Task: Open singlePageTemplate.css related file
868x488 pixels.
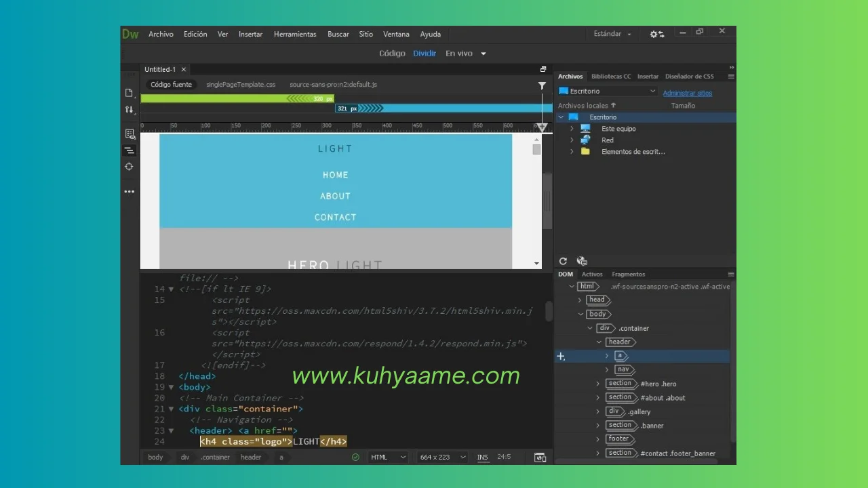Action: pos(241,85)
